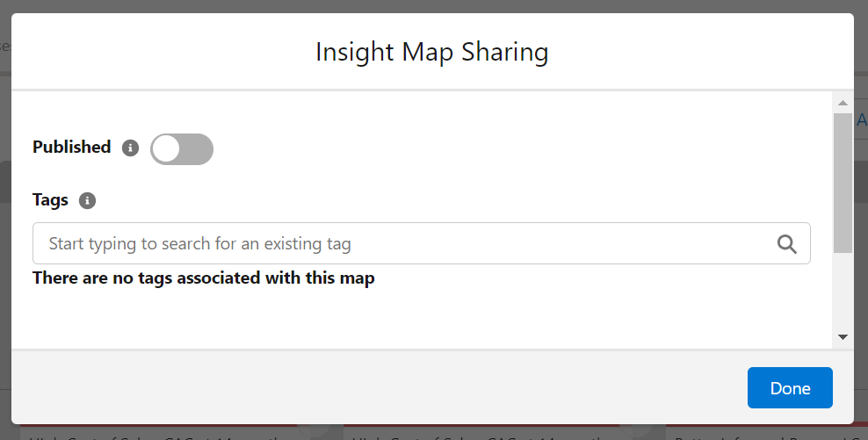Click the magnifying glass search icon
868x440 pixels.
787,244
